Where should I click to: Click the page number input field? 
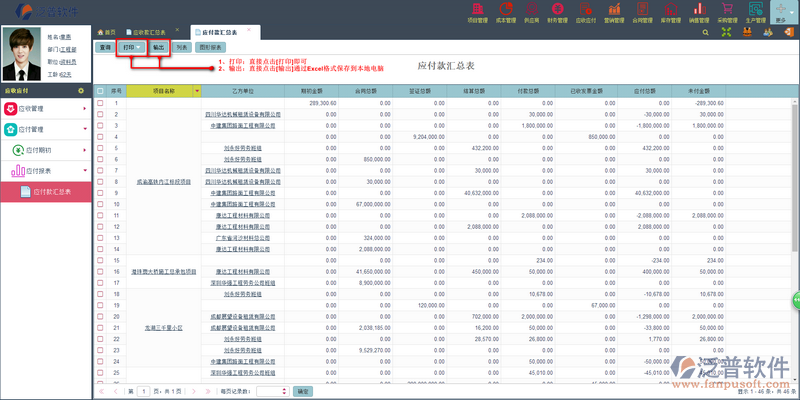point(144,392)
